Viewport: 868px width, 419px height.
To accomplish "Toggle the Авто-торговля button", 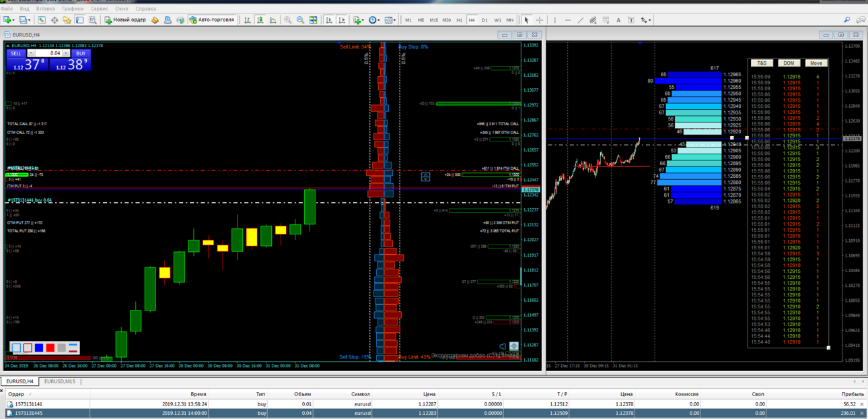I will click(212, 20).
